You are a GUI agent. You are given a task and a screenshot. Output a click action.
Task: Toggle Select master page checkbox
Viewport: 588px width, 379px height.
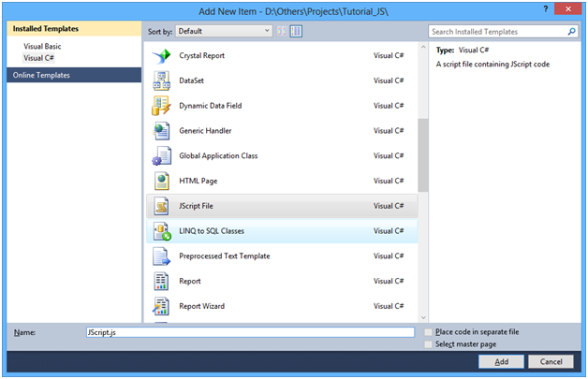(x=428, y=344)
